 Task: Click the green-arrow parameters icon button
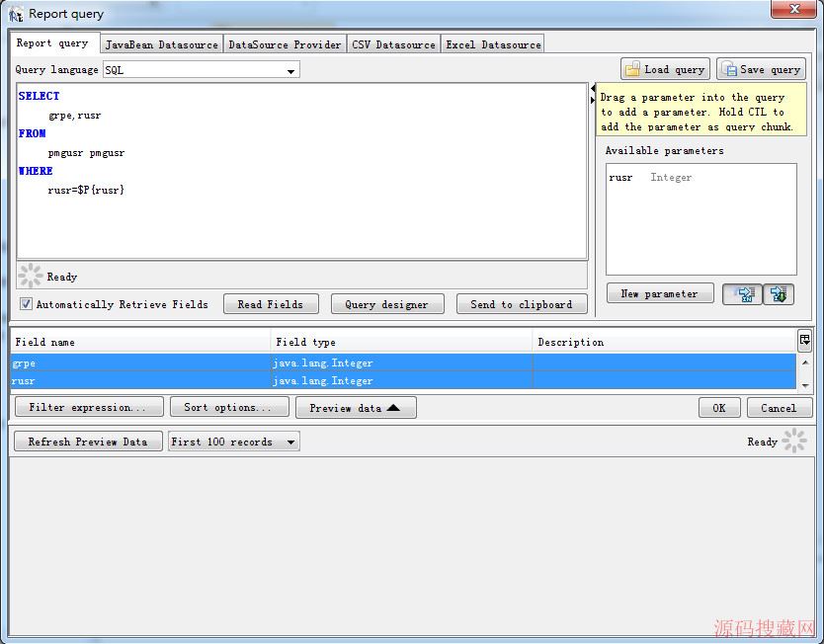point(780,294)
